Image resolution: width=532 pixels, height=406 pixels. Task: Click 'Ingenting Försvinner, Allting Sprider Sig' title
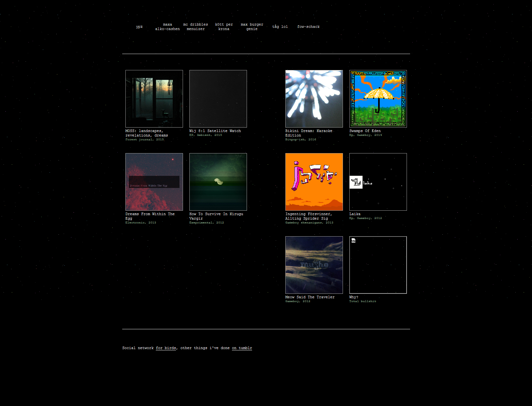click(x=308, y=216)
